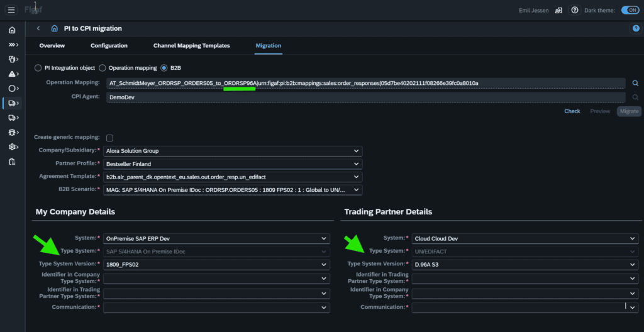Open Trading Partner Communication dropdown
Image resolution: width=644 pixels, height=332 pixels.
tap(525, 307)
